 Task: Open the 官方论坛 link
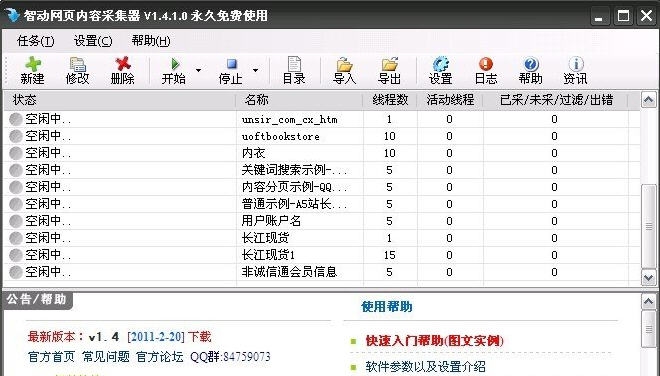pyautogui.click(x=160, y=357)
